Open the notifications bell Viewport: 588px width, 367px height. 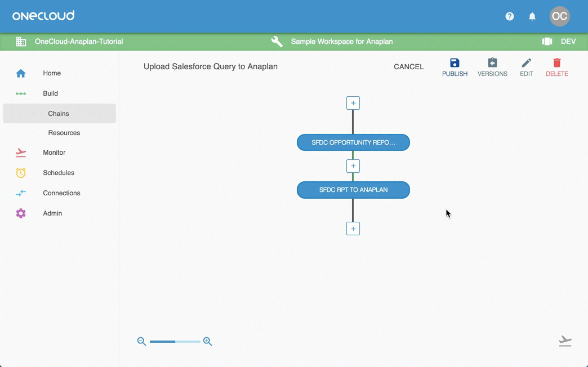click(532, 16)
